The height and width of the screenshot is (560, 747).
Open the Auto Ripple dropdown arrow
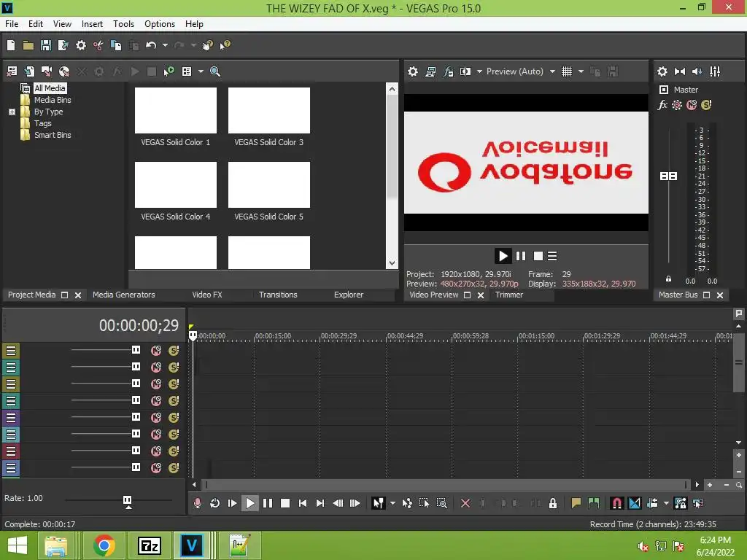[x=666, y=503]
